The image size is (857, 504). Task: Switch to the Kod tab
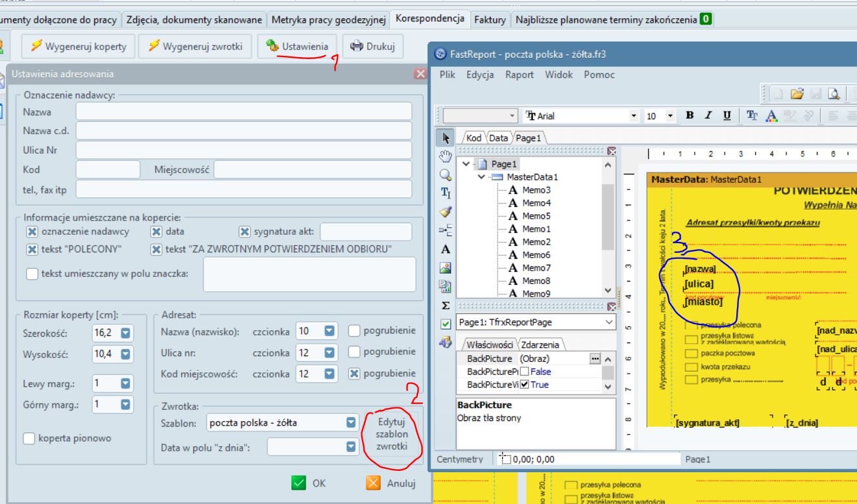(x=474, y=138)
